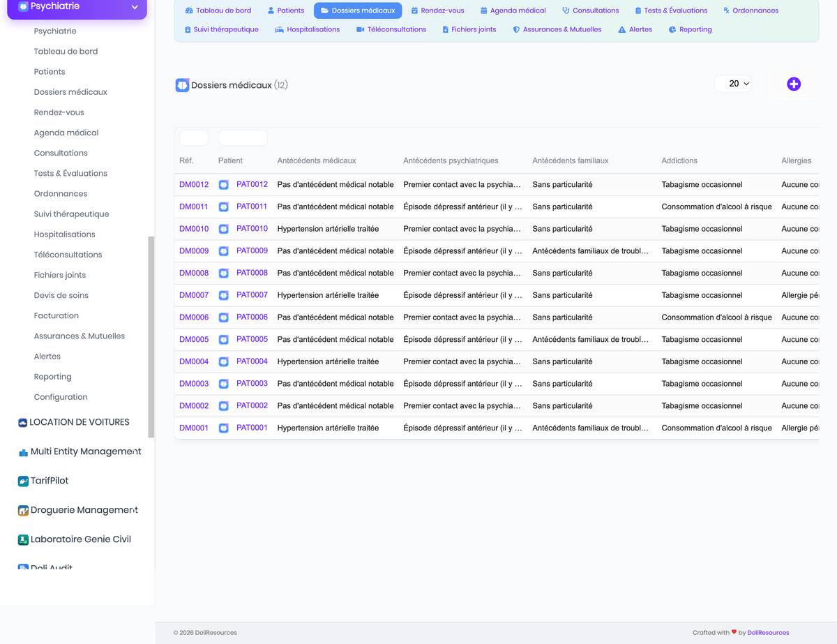Switch to the Alertes tab
This screenshot has height=644, width=837.
pos(635,29)
